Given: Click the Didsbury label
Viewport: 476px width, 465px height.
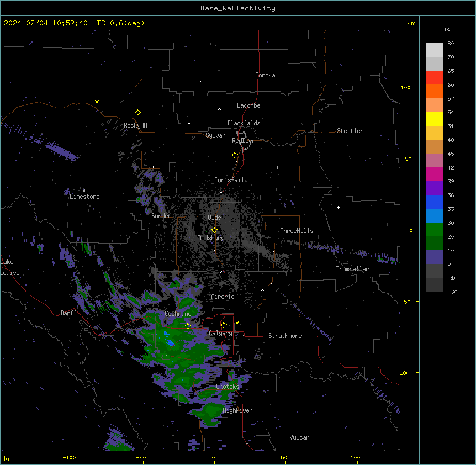Looking at the screenshot, I should pos(211,238).
